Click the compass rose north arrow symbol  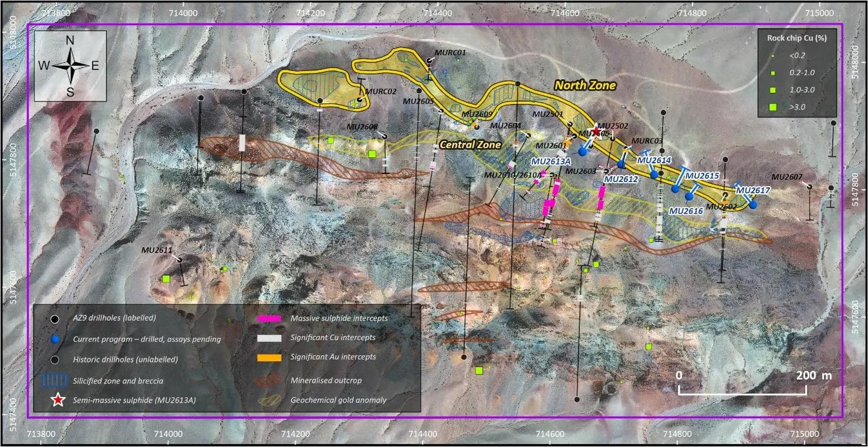coord(70,65)
